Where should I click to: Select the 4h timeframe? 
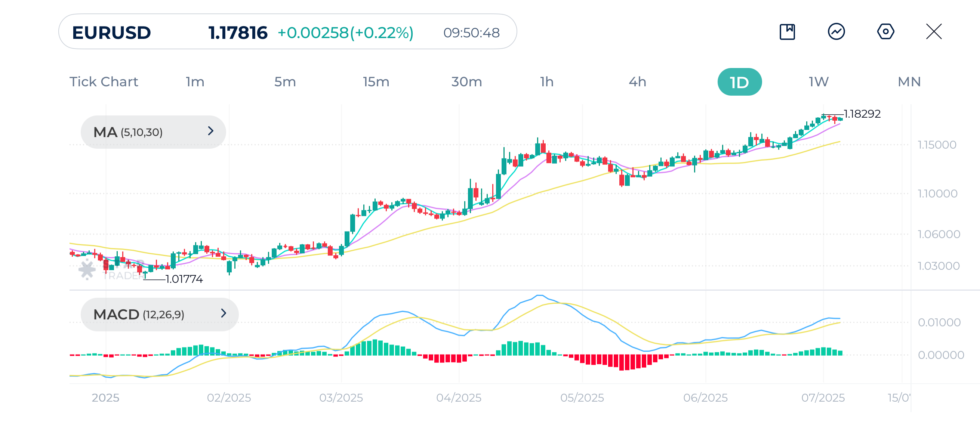[637, 82]
